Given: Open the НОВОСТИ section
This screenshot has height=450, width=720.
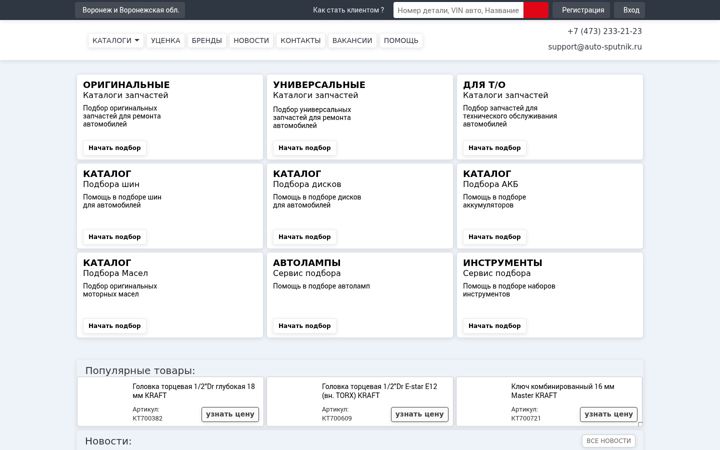Looking at the screenshot, I should click(251, 40).
